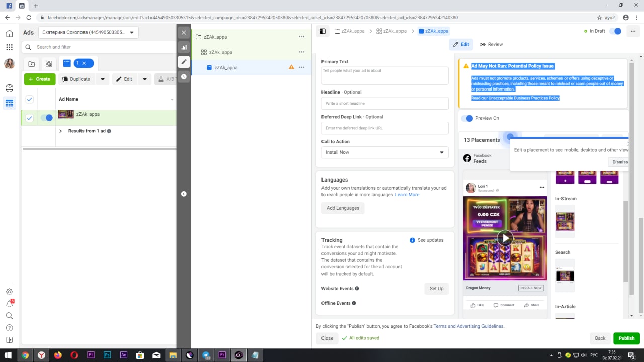Viewport: 644px width, 362px height.
Task: Toggle the tree sidebar panel icon
Action: click(323, 31)
